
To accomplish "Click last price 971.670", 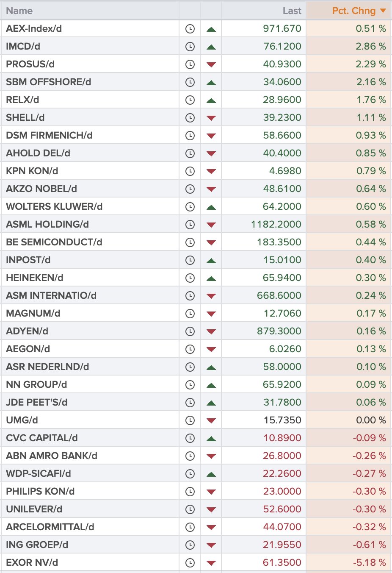I will point(282,29).
